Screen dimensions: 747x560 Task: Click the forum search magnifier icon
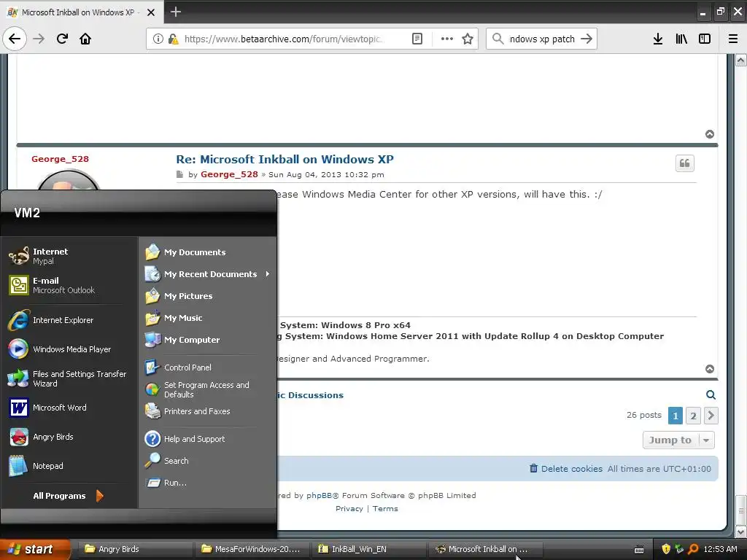[x=711, y=394]
